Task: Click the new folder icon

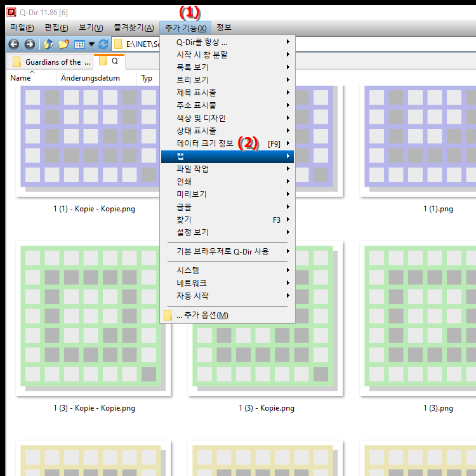Action: point(63,44)
